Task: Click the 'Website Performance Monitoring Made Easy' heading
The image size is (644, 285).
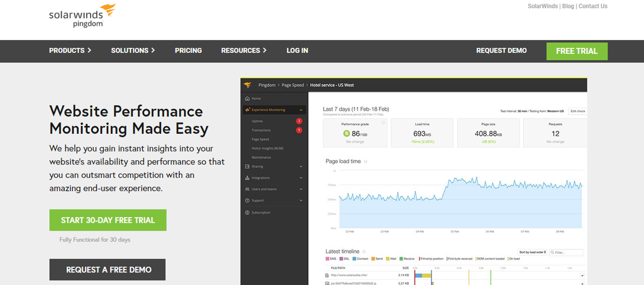Action: pos(129,120)
